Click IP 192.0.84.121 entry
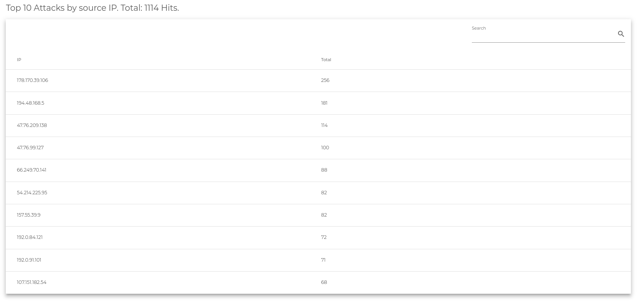The height and width of the screenshot is (302, 644). click(x=30, y=237)
